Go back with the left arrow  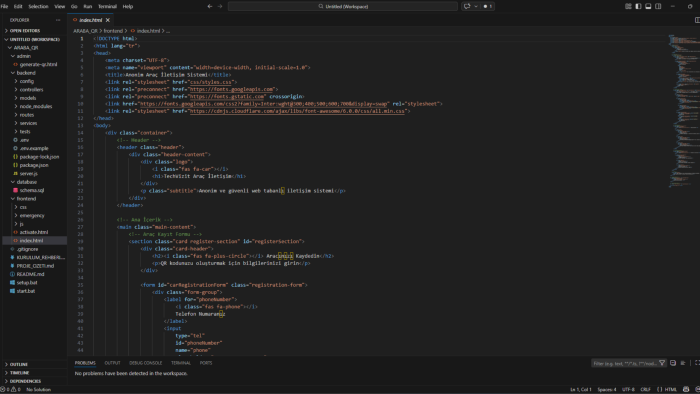[210, 6]
